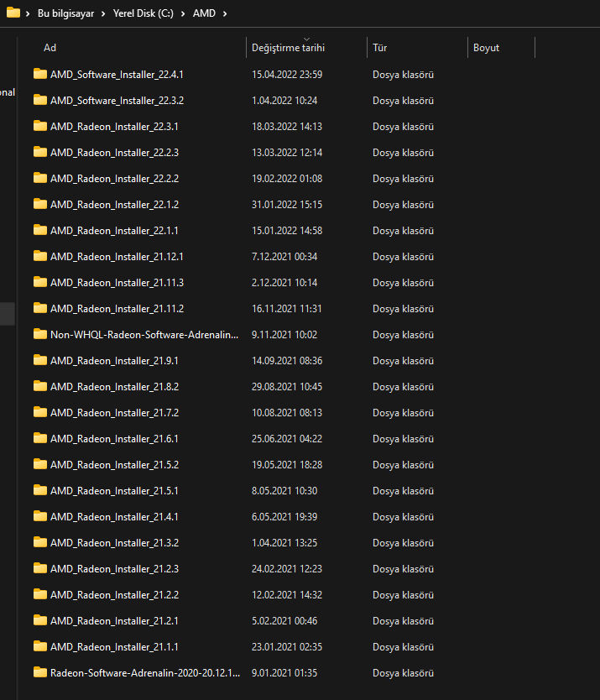The image size is (600, 700).
Task: Click the date 24.02.2021 12:23
Action: click(287, 569)
